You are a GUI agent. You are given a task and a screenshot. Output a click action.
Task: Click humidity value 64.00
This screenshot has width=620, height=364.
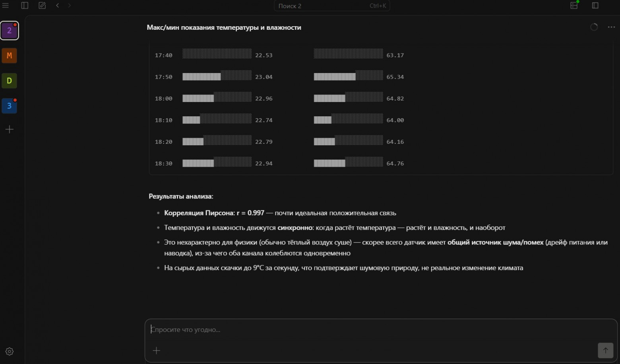point(395,120)
